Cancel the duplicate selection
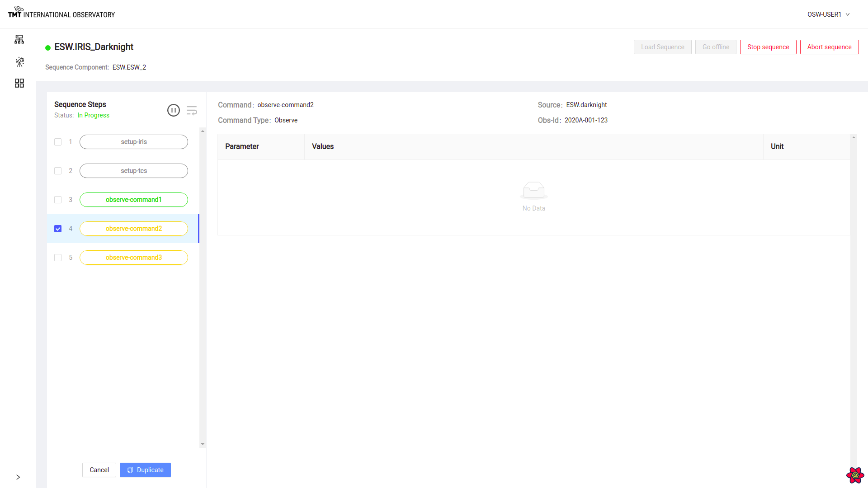Viewport: 868px width, 488px height. tap(99, 470)
